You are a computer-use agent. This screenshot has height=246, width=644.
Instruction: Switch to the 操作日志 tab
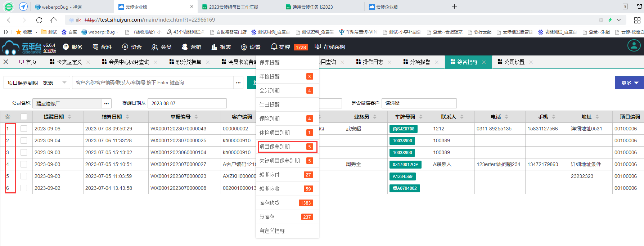pos(373,62)
